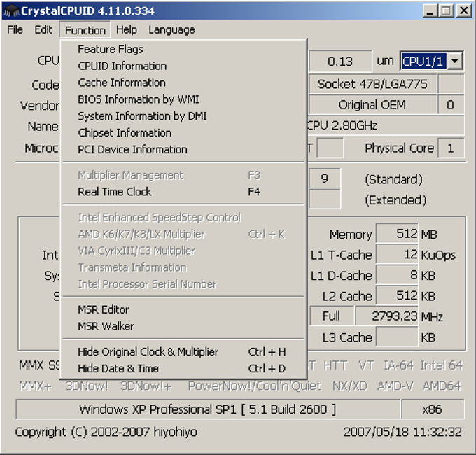Select CPUID Information menu entry
The image size is (476, 455).
(183, 66)
